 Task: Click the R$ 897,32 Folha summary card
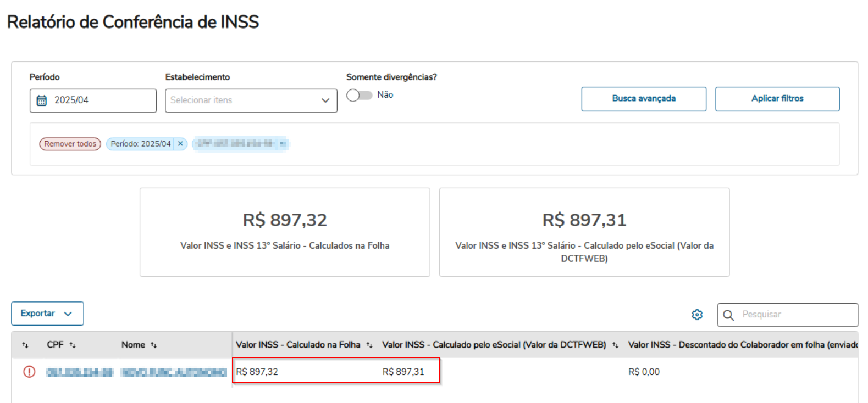[285, 232]
